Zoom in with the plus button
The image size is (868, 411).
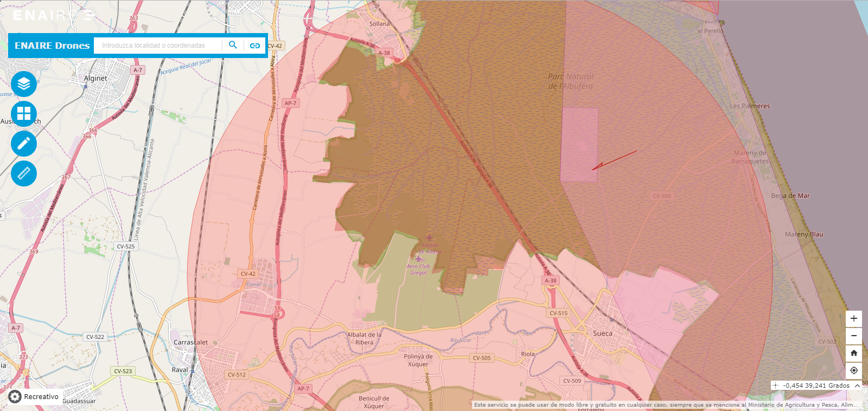tap(853, 318)
